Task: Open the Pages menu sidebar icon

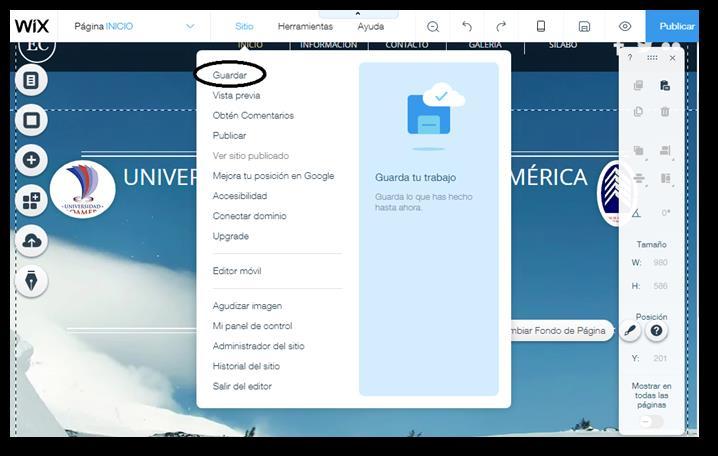Action: [31, 81]
